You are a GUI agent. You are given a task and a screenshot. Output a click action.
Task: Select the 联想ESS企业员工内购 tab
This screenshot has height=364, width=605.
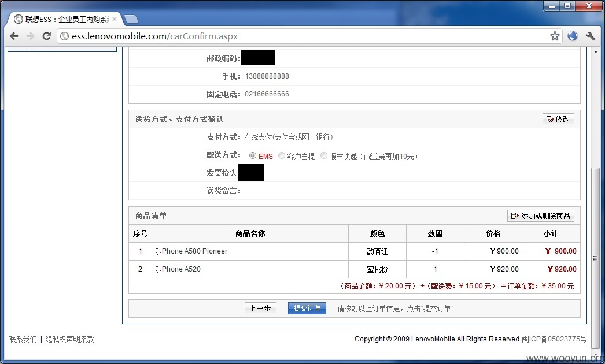pos(65,19)
